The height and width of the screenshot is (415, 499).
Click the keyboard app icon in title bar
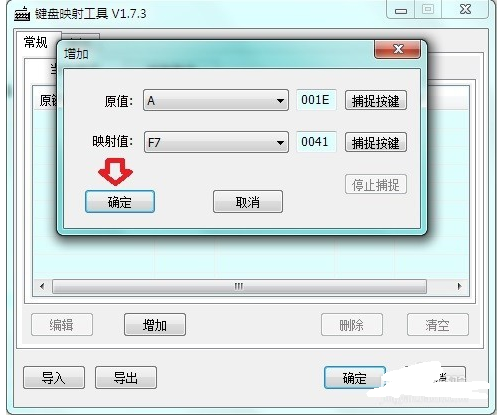point(22,14)
